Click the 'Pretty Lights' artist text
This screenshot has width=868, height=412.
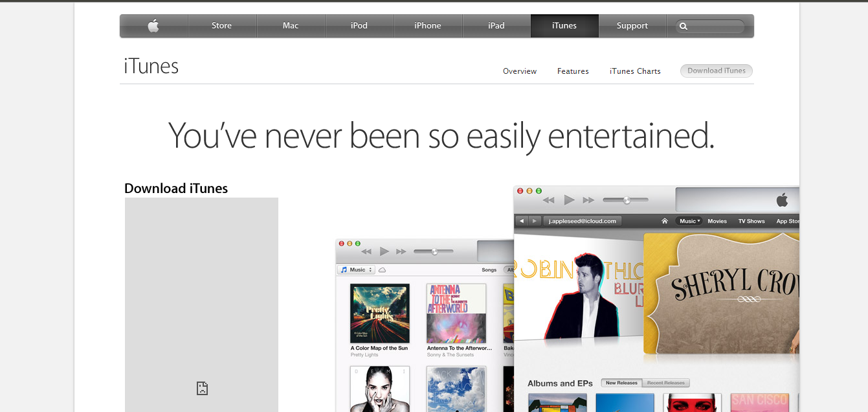point(364,355)
